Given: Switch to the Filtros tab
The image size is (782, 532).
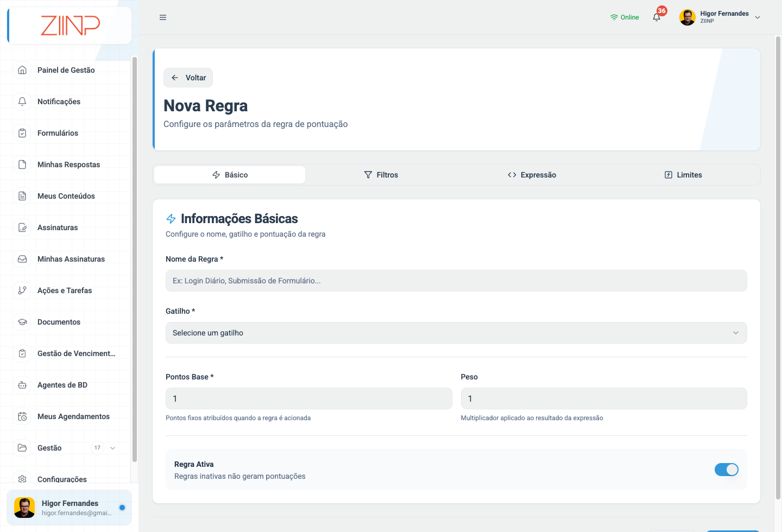Looking at the screenshot, I should pos(381,175).
